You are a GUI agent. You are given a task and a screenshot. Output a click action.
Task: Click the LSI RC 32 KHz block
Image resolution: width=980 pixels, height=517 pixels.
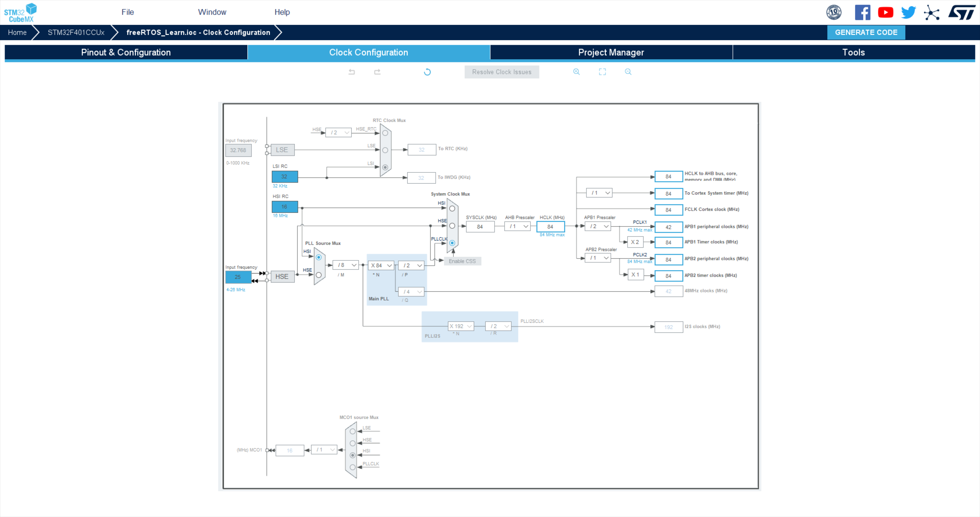284,177
